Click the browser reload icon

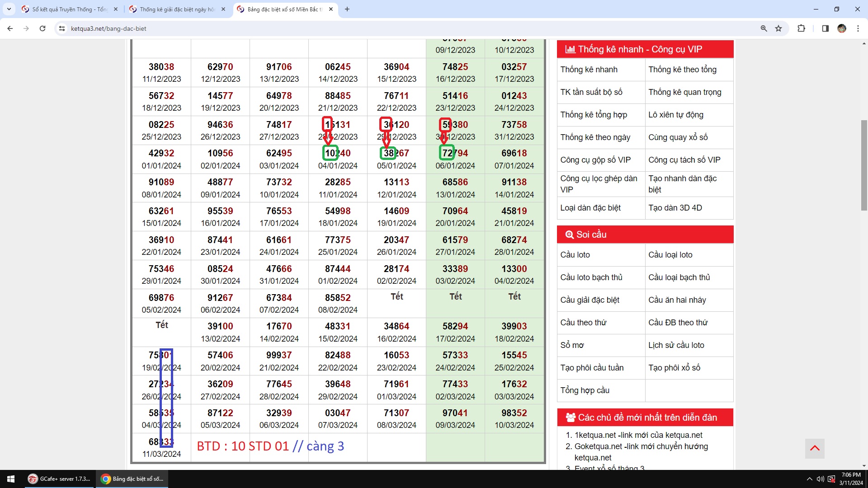point(42,28)
